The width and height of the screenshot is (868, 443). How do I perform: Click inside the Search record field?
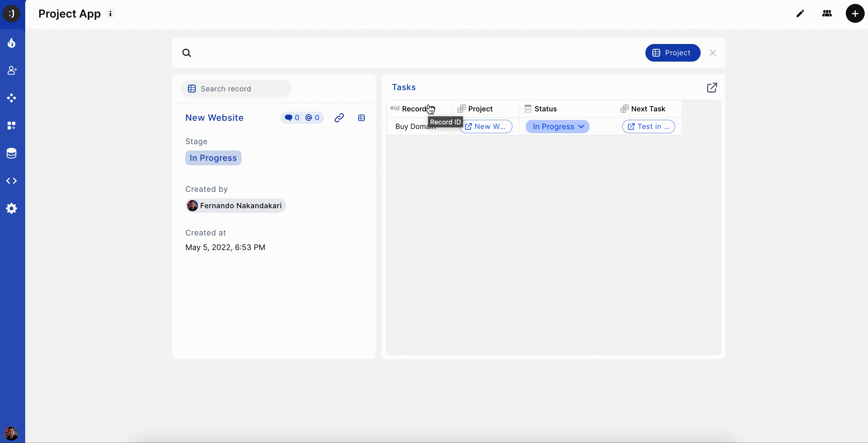click(236, 89)
